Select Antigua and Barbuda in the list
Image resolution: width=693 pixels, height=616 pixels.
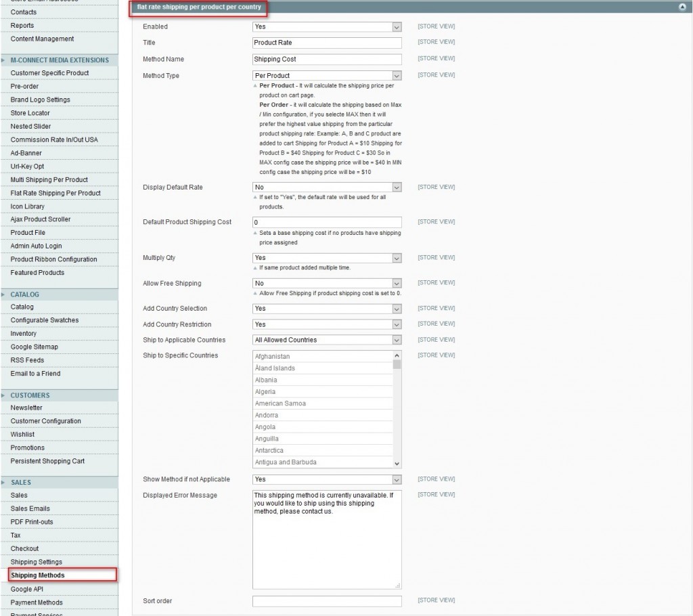click(x=286, y=462)
